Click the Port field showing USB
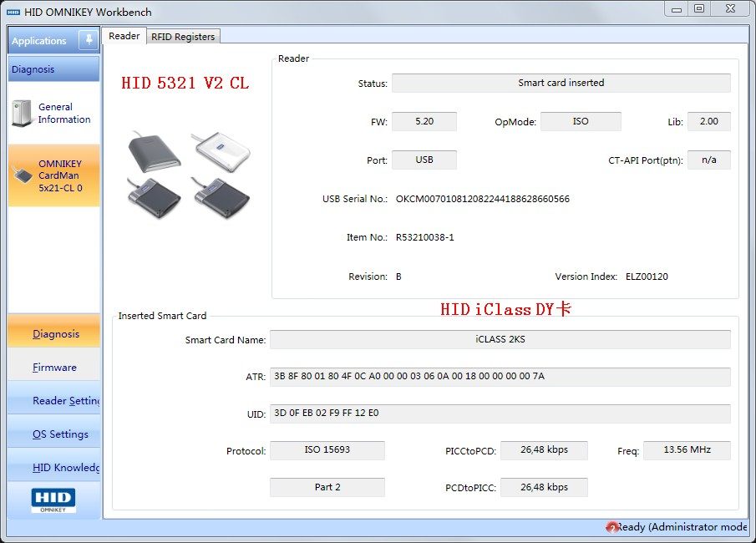 [x=424, y=160]
